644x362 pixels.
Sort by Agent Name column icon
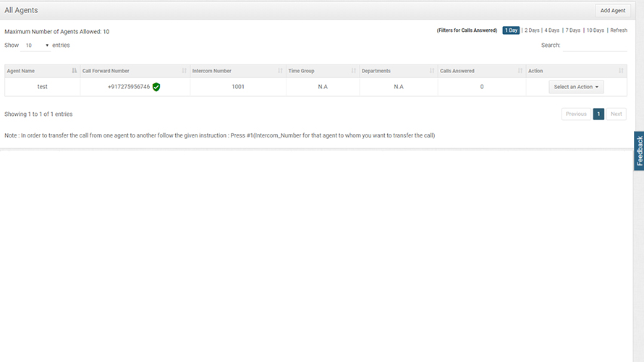75,71
